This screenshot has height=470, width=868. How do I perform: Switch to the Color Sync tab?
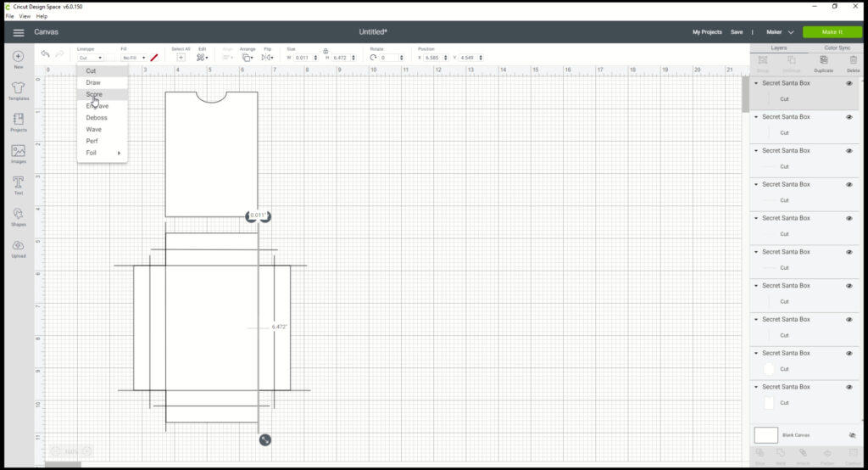(837, 48)
